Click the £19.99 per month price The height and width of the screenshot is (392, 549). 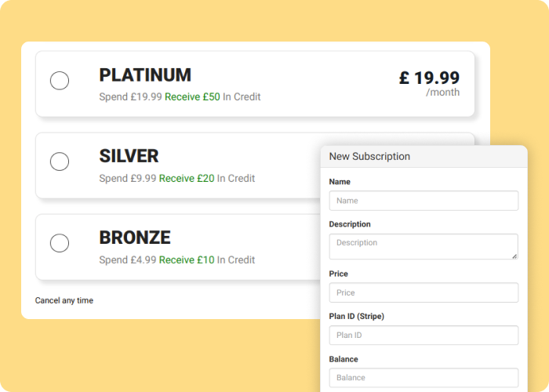(x=429, y=78)
